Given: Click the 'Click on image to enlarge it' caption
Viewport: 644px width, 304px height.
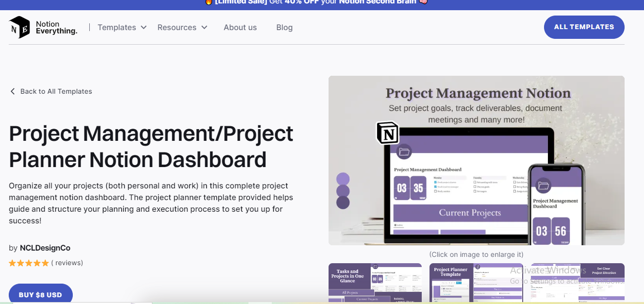Looking at the screenshot, I should (476, 254).
